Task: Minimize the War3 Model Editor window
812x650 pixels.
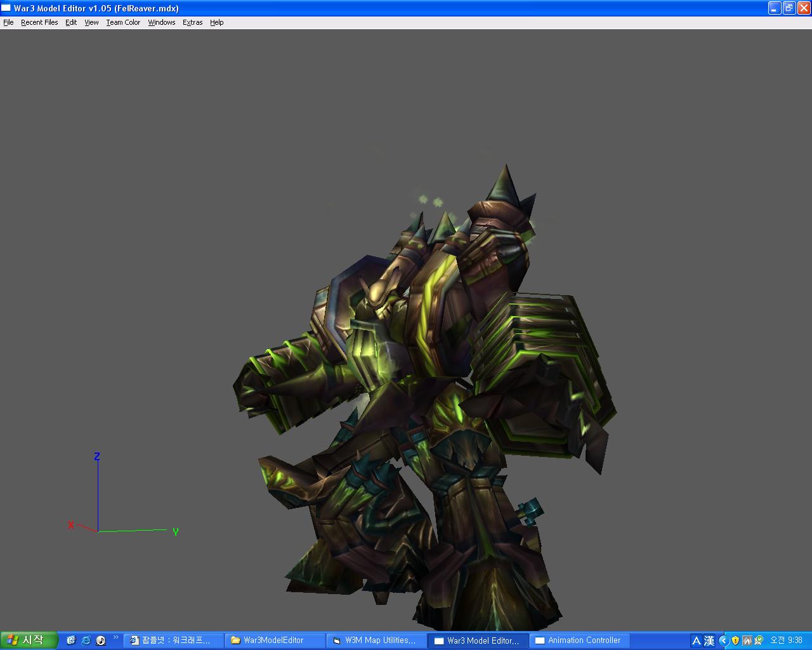Action: click(x=775, y=8)
